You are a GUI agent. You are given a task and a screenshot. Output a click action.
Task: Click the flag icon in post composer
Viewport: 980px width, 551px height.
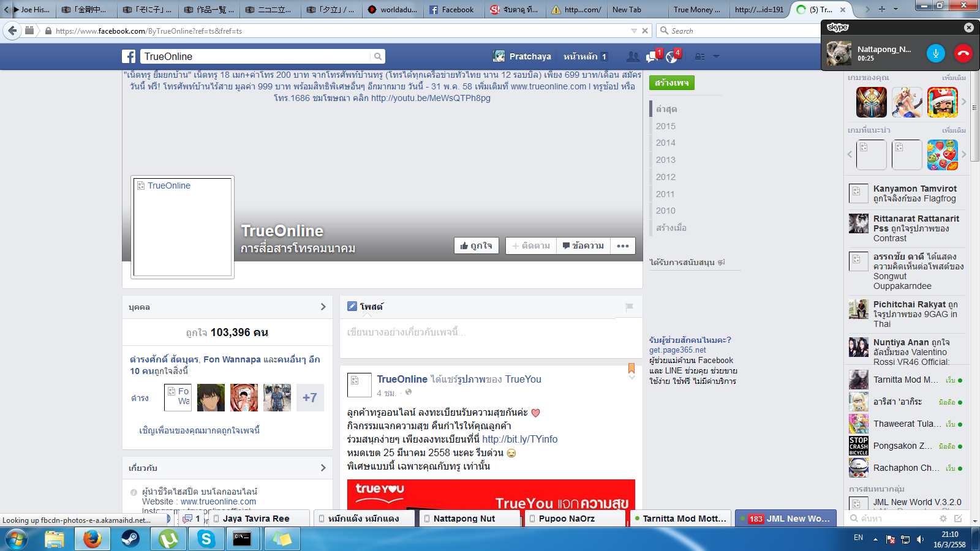click(x=629, y=307)
